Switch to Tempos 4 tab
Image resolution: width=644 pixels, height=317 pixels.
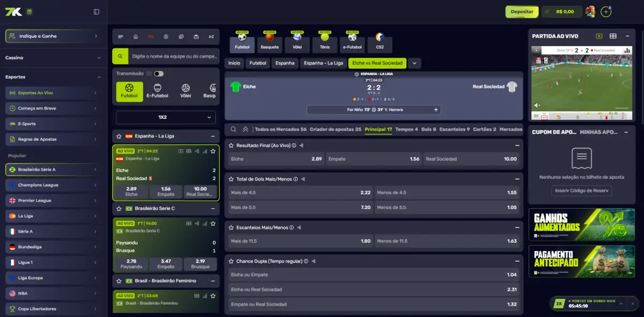click(x=406, y=129)
